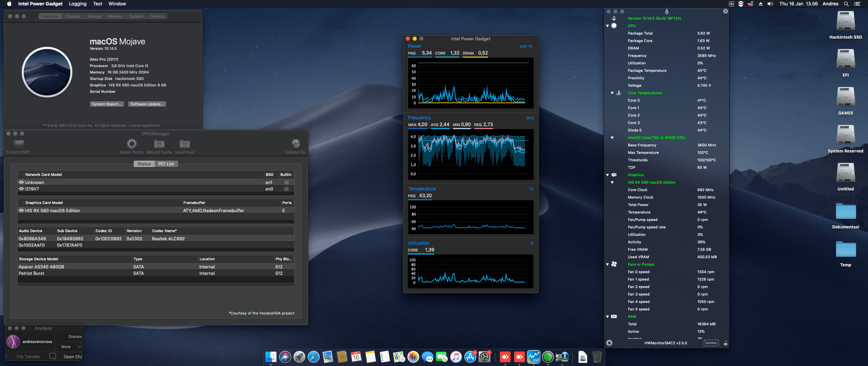
Task: Click the Update IDs icon
Action: [296, 144]
